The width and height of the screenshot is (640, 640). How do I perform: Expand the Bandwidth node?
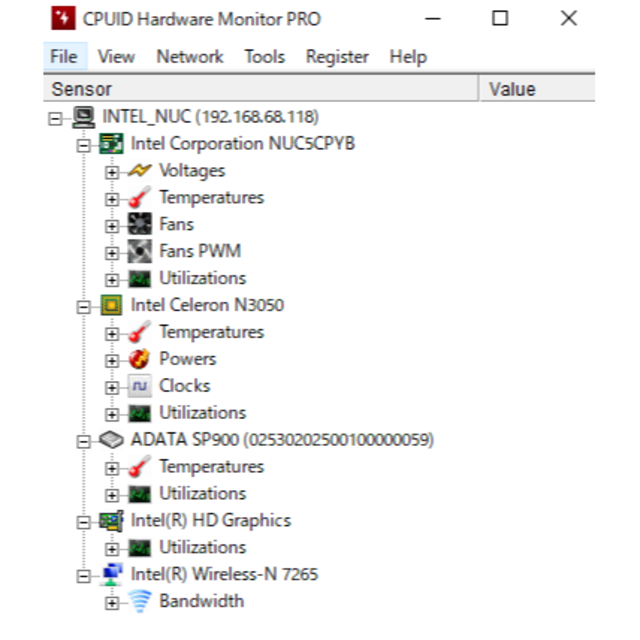point(111,604)
